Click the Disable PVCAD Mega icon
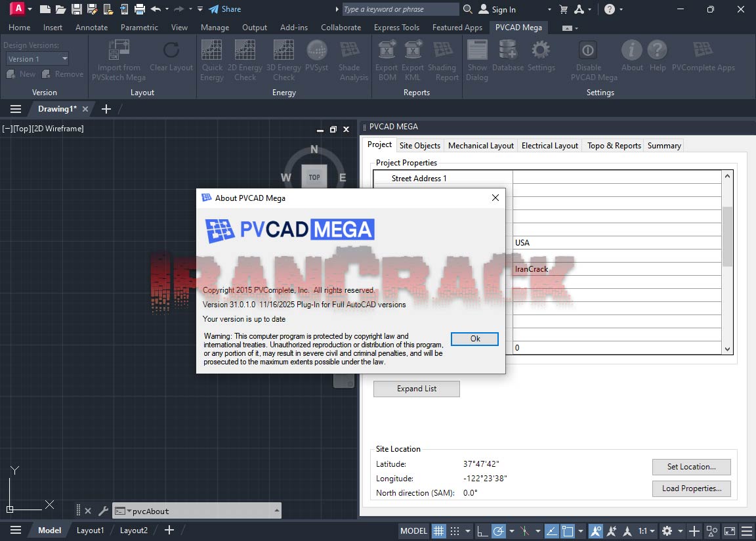The image size is (756, 541). click(587, 59)
